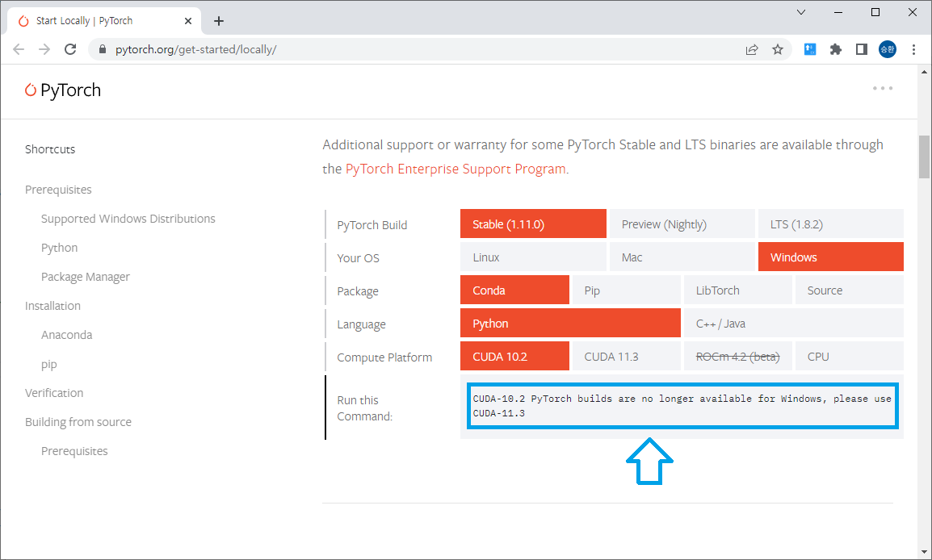Select CUDA 11.3 compute platform
This screenshot has width=932, height=560.
[626, 357]
